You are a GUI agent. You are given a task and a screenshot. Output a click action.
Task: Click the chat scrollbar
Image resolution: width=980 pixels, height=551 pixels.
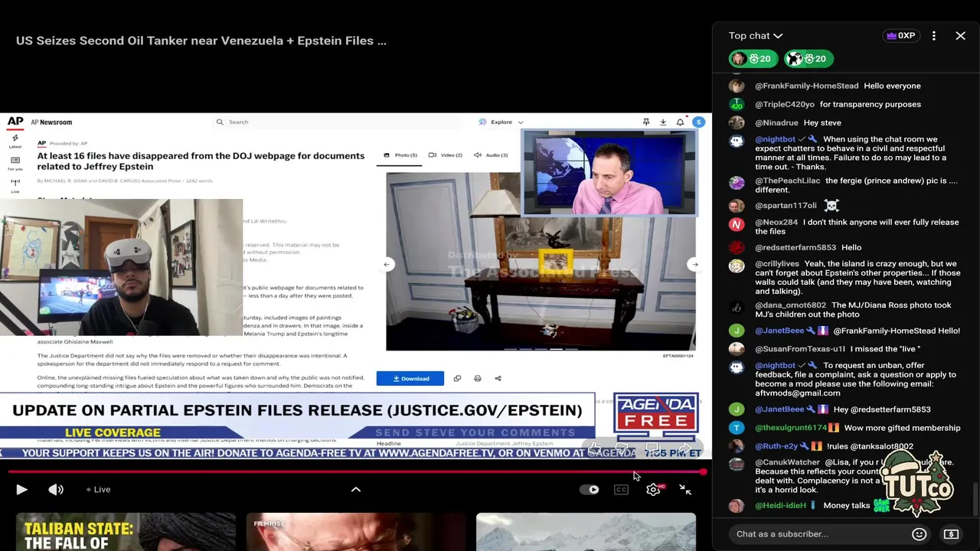coord(975,499)
